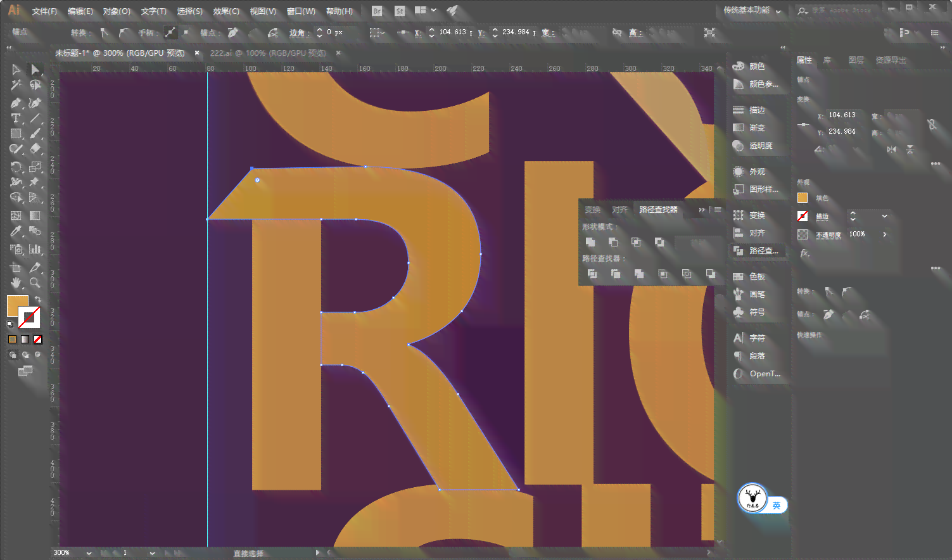Swap fill and stroke colors arrow
The image size is (952, 560).
click(x=38, y=299)
